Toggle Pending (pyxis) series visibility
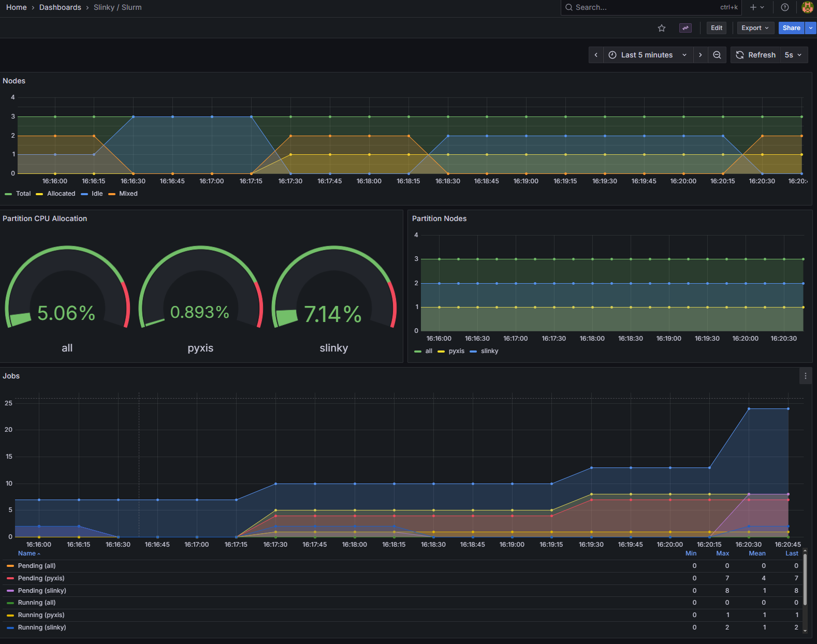 point(41,578)
